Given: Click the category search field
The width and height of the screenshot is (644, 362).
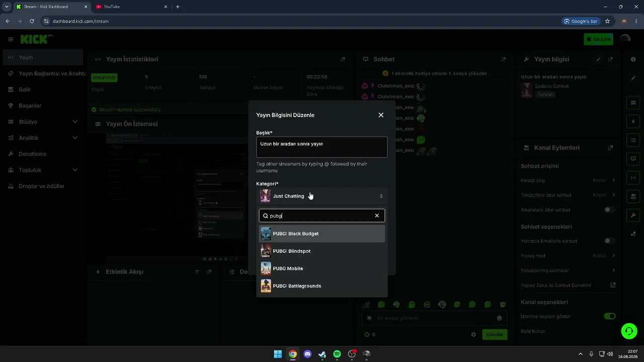Looking at the screenshot, I should (x=322, y=216).
